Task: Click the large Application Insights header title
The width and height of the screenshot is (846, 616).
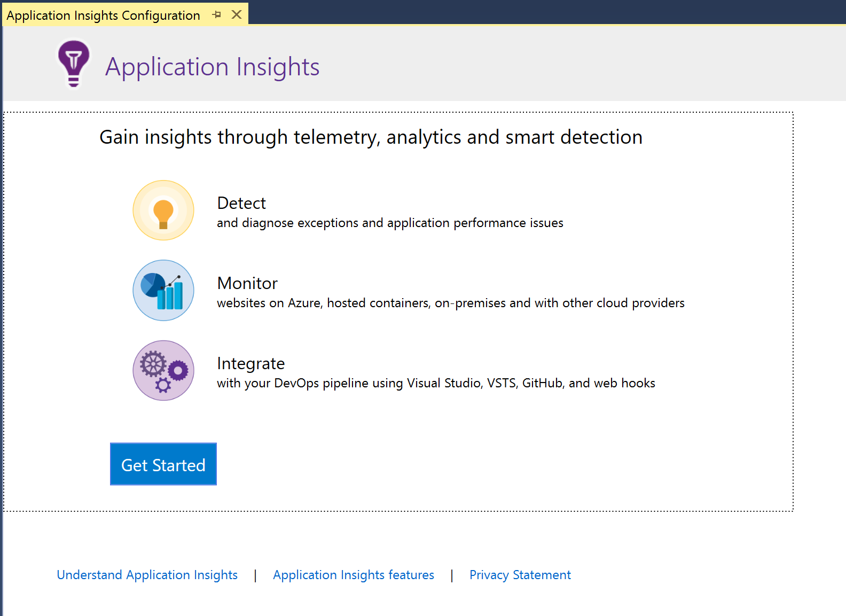Action: coord(212,67)
